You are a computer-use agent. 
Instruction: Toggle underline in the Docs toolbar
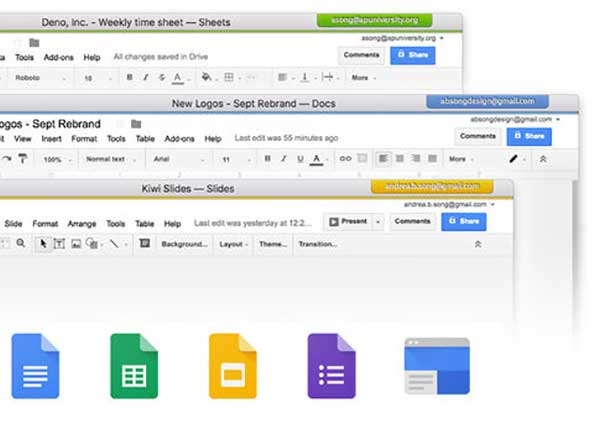tap(300, 158)
